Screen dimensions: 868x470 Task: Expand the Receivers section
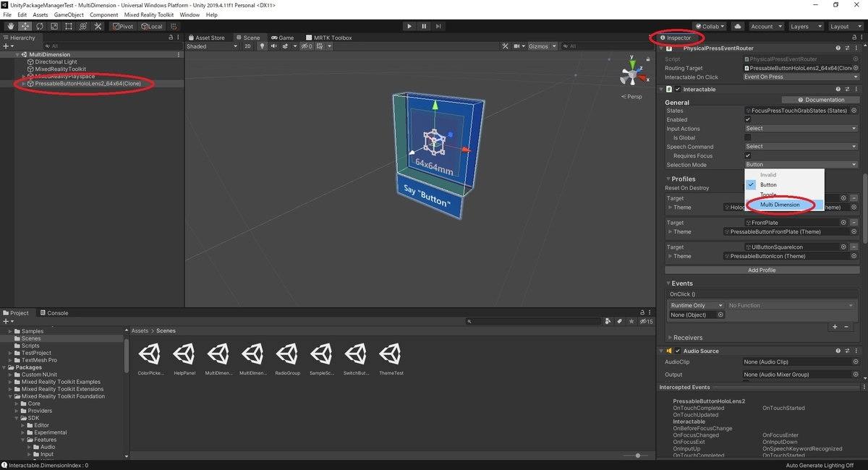click(670, 338)
